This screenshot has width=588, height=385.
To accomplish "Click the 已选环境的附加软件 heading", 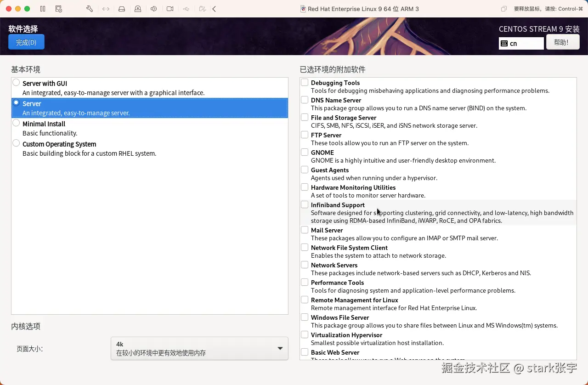I will click(x=333, y=69).
